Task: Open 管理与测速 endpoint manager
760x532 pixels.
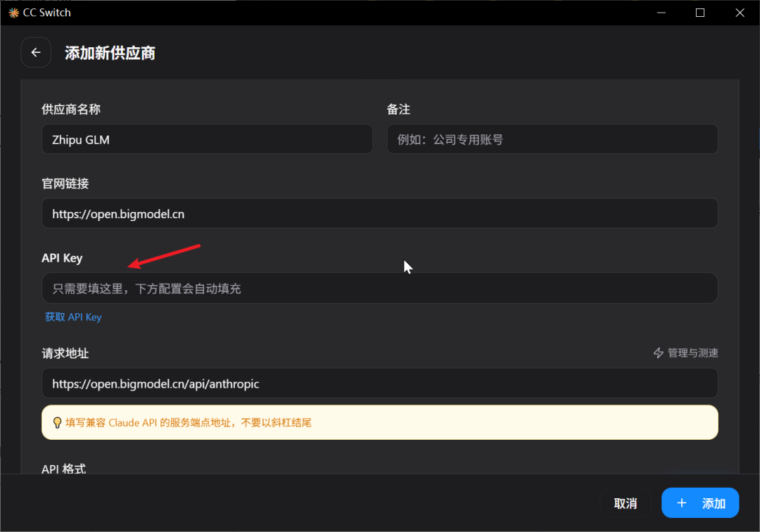Action: [x=685, y=353]
